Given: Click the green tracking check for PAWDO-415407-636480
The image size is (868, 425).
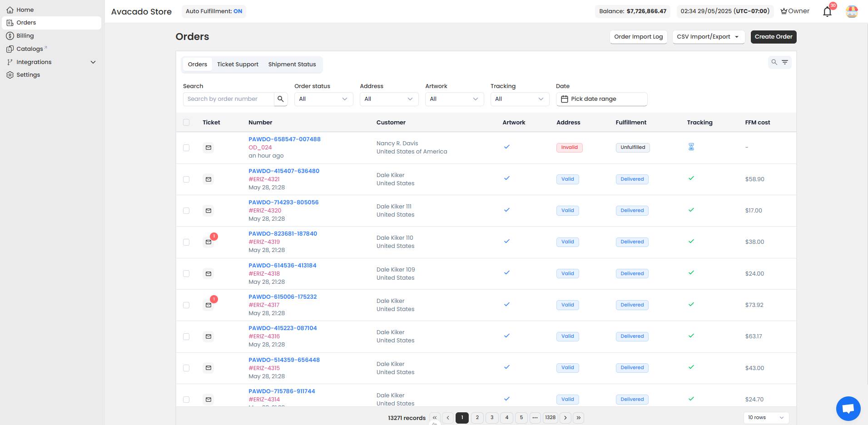Looking at the screenshot, I should pos(691,178).
